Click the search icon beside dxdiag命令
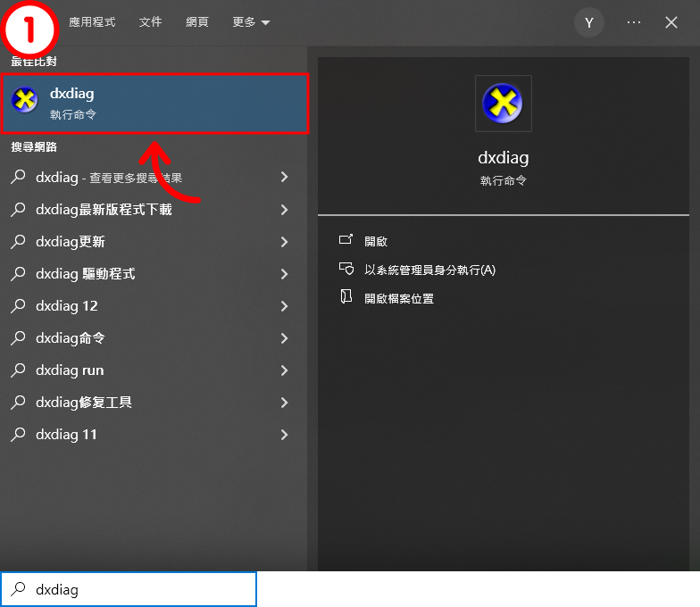 (18, 337)
